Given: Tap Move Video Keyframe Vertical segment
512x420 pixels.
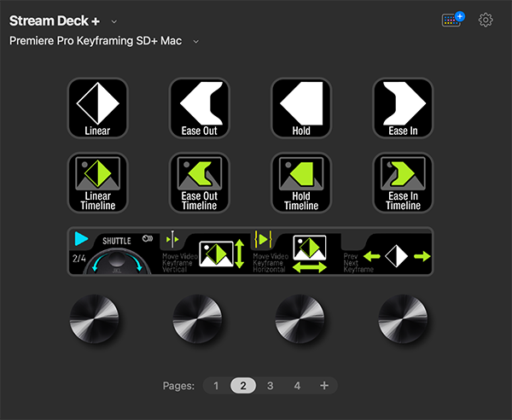Looking at the screenshot, I should pyautogui.click(x=205, y=252).
